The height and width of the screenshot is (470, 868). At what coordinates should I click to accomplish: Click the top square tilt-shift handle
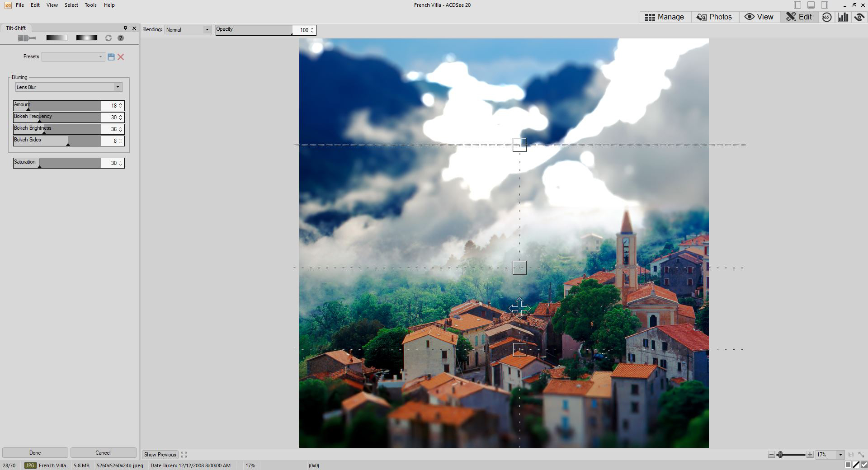tap(519, 145)
